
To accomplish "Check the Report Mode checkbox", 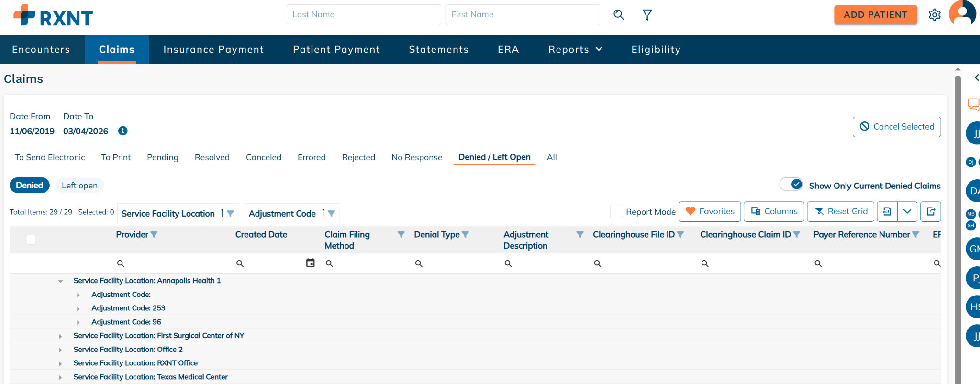I will coord(616,211).
